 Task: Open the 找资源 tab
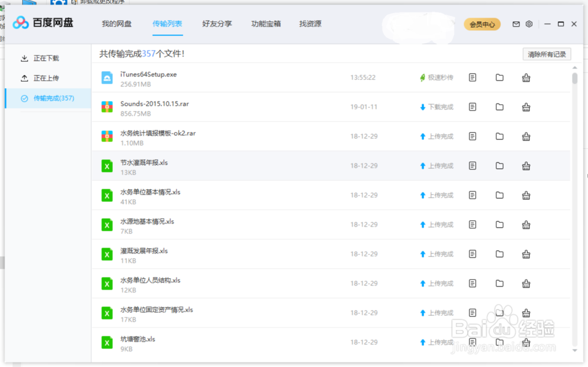pyautogui.click(x=310, y=24)
